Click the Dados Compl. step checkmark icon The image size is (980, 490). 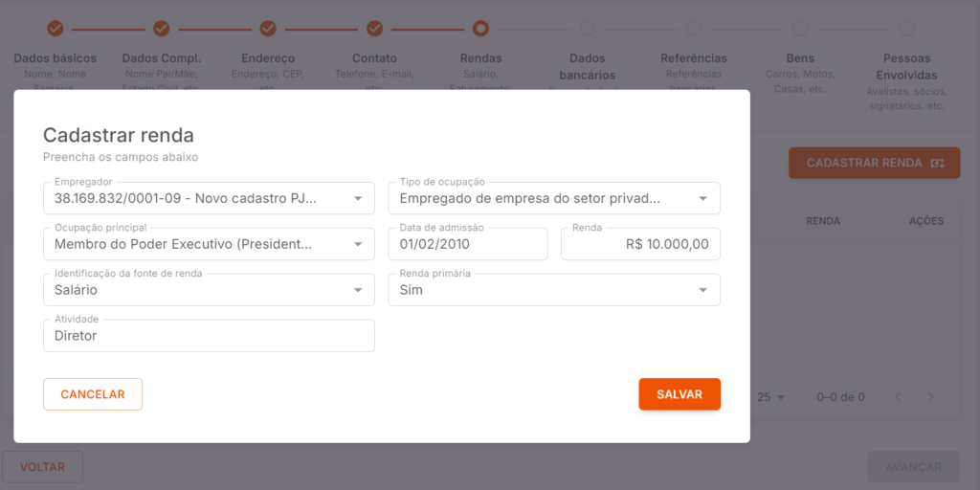coord(162,28)
